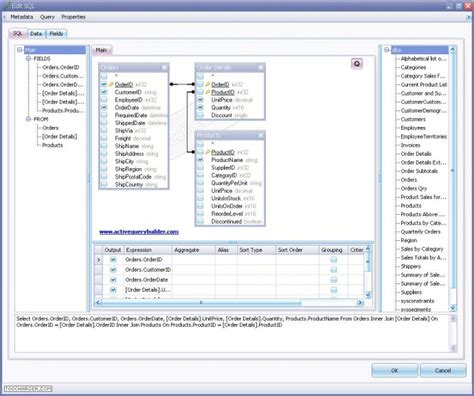Screen dimensions: 474x396
Task: Click the Aggregate column header
Action: click(193, 250)
